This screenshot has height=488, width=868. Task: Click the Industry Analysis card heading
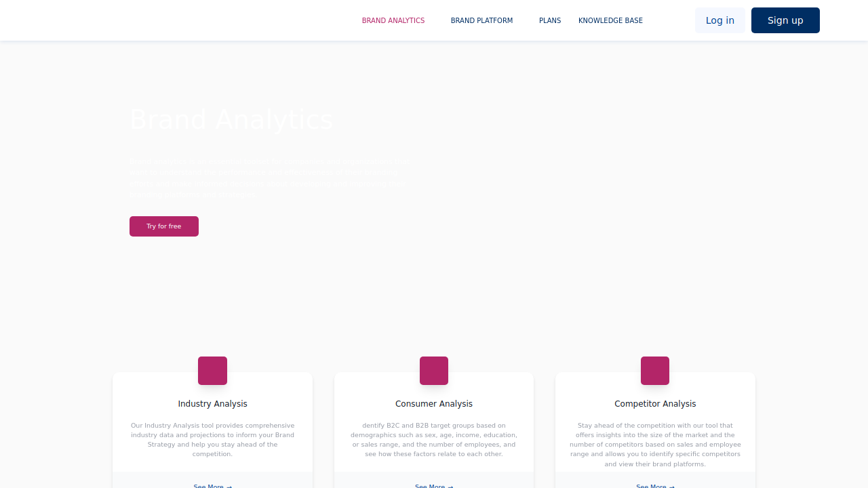click(x=212, y=404)
